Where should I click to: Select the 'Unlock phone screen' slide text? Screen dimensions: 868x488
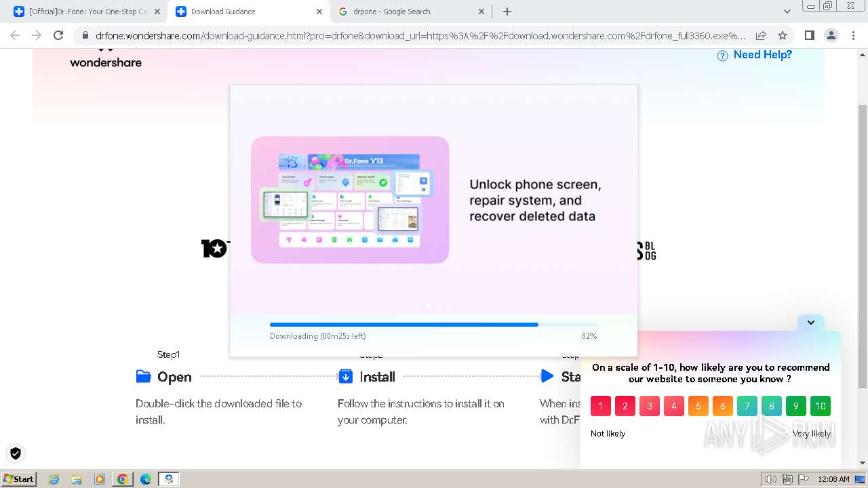click(536, 201)
